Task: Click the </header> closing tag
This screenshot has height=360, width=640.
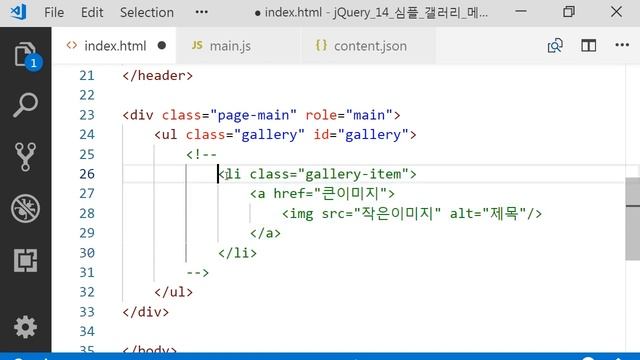Action: (158, 76)
